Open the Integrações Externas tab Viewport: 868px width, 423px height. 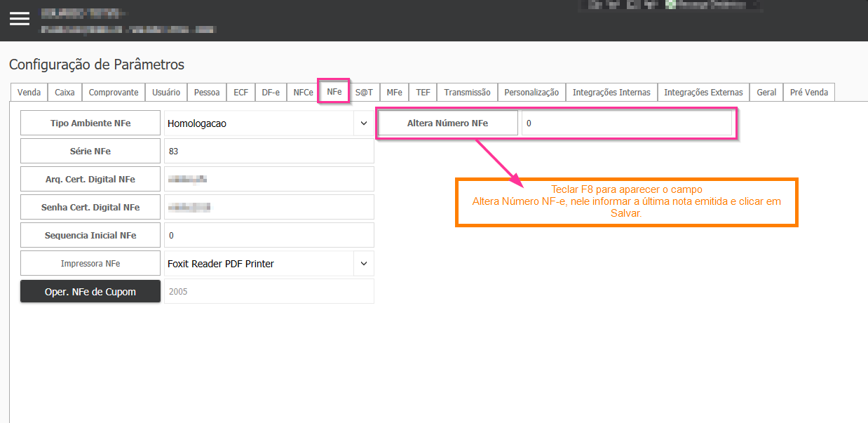pos(703,92)
